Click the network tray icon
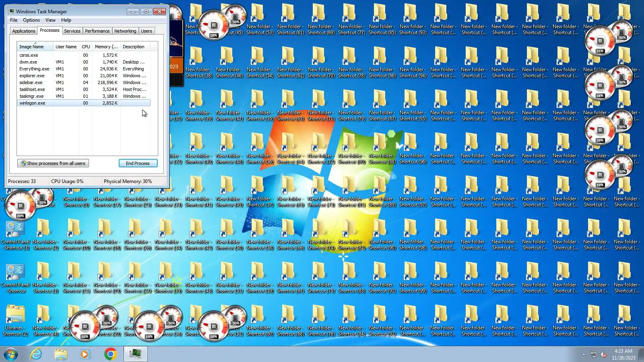This screenshot has height=362, width=644. (593, 354)
